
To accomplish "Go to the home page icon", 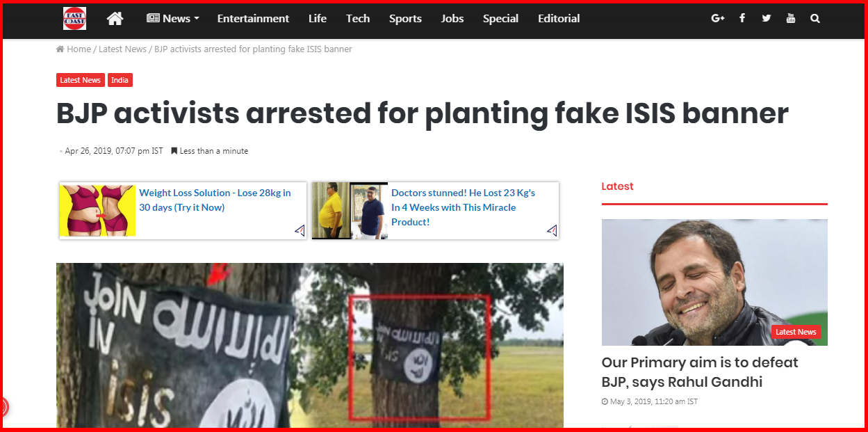I will point(115,19).
